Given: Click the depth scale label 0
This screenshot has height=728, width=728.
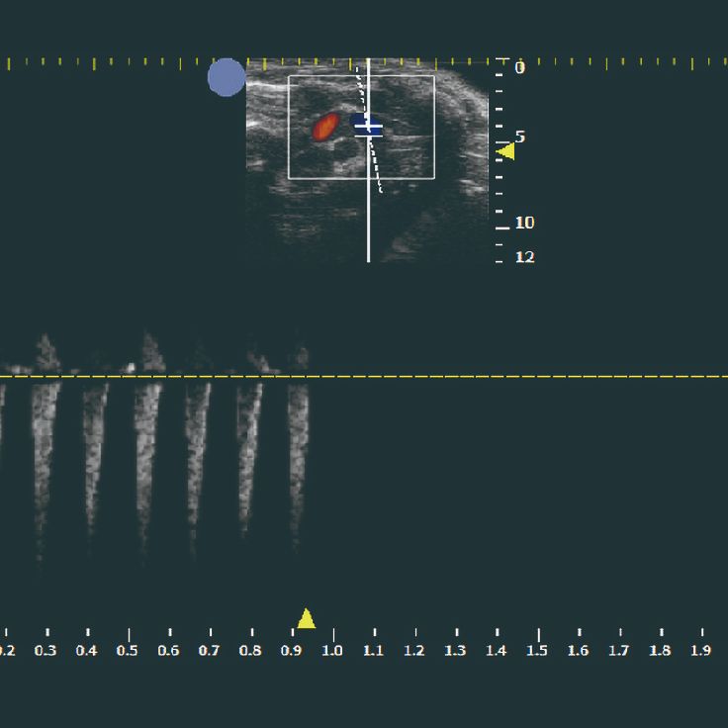Looking at the screenshot, I should click(520, 68).
